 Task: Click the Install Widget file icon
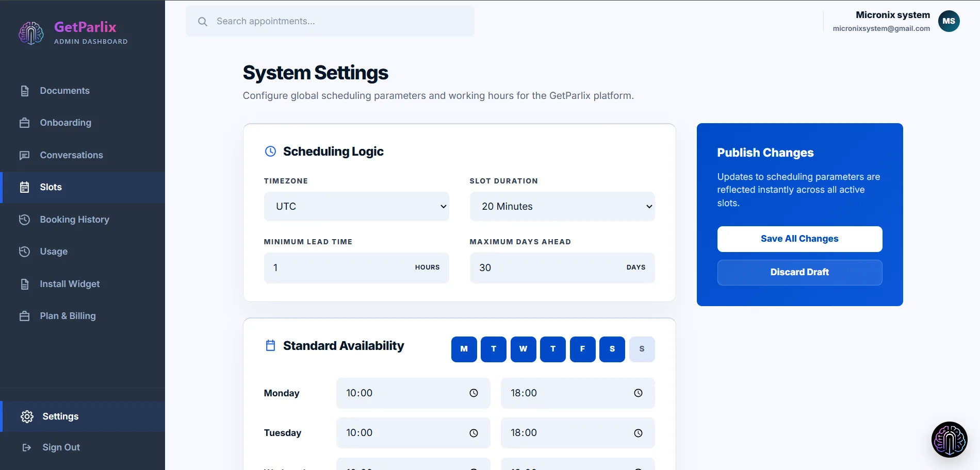(x=24, y=284)
